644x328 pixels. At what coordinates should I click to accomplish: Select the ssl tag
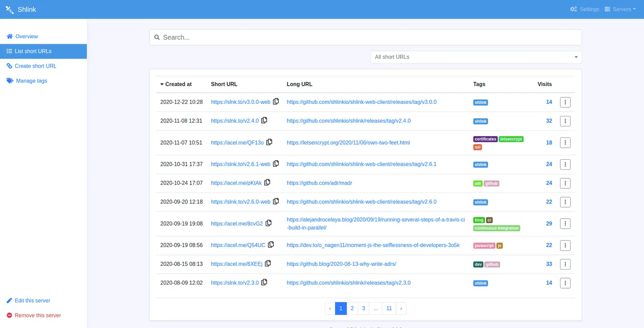click(478, 147)
